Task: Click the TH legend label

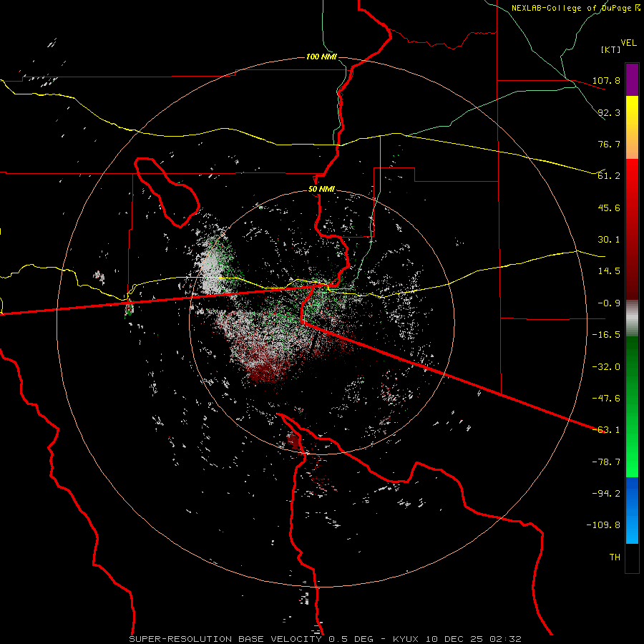Action: click(x=615, y=557)
